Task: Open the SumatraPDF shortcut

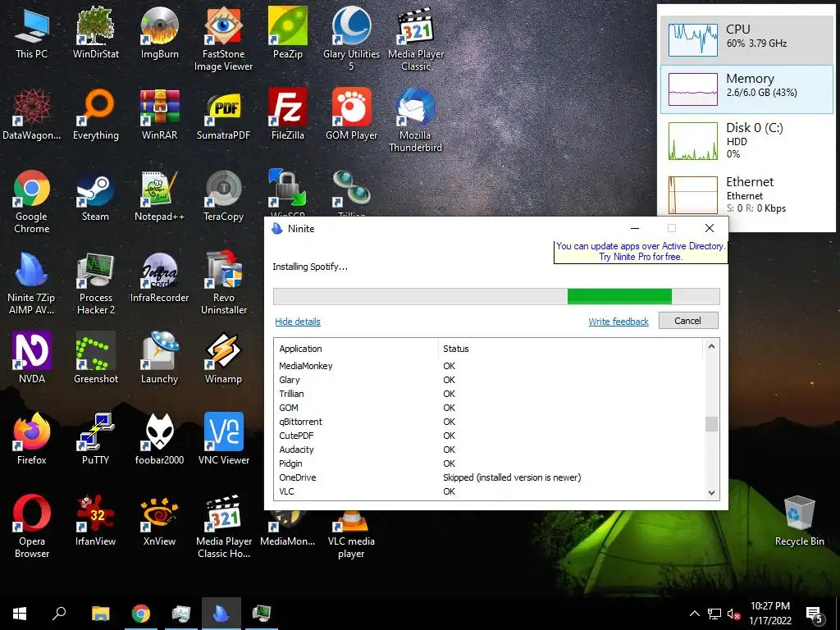Action: pos(223,113)
